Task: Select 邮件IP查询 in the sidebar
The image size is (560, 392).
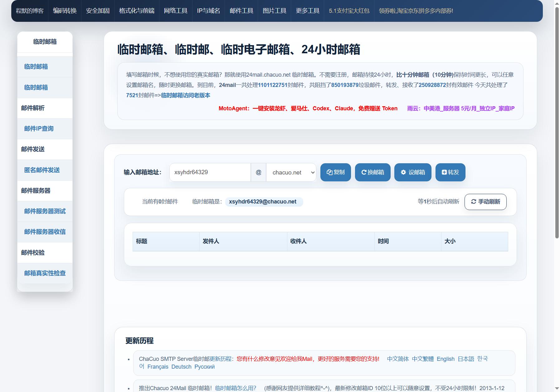Action: [x=39, y=129]
